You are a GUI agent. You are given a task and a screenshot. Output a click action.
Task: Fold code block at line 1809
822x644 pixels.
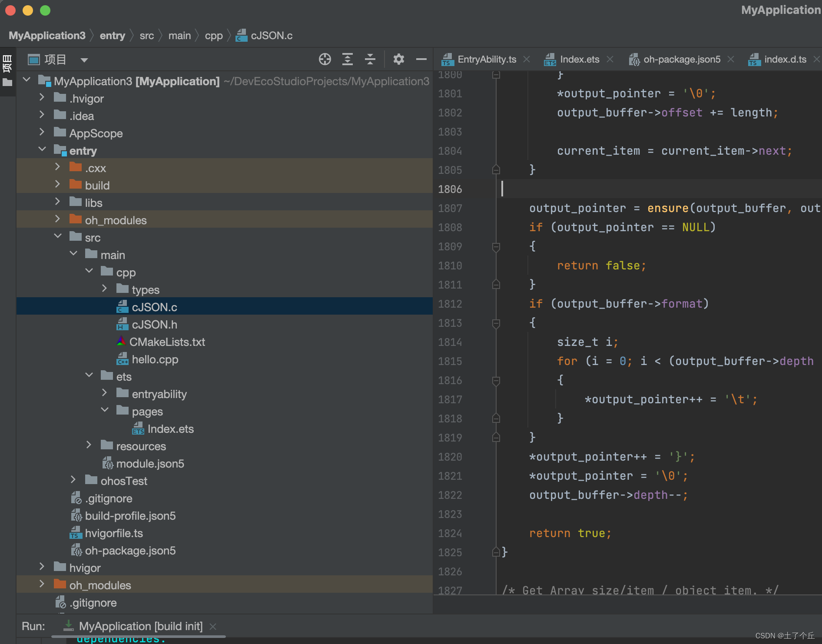pos(496,247)
